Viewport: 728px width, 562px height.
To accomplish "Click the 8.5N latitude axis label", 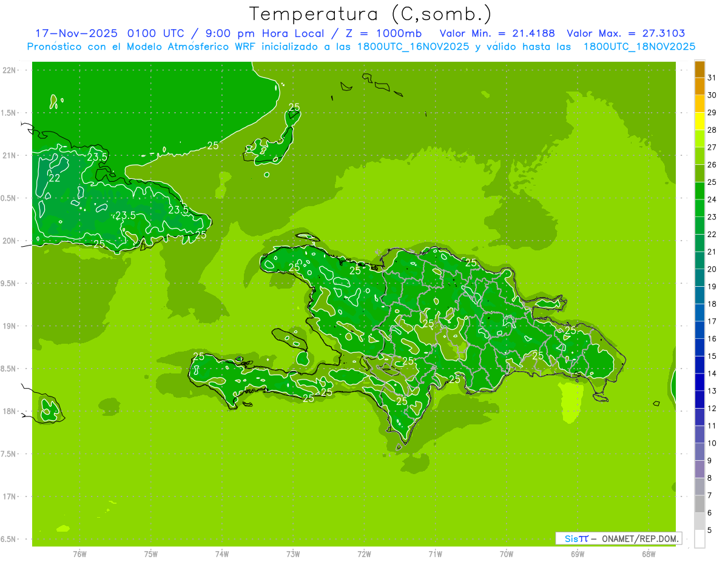I will 9,369.
